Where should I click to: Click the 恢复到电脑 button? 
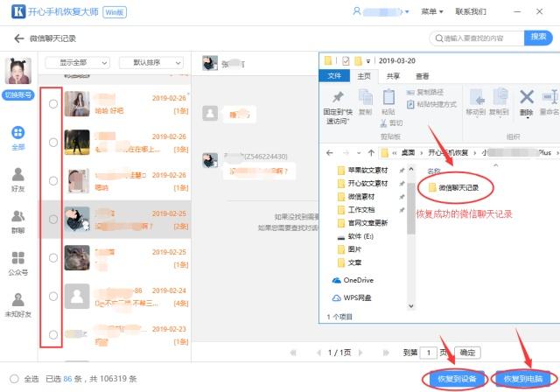click(523, 379)
